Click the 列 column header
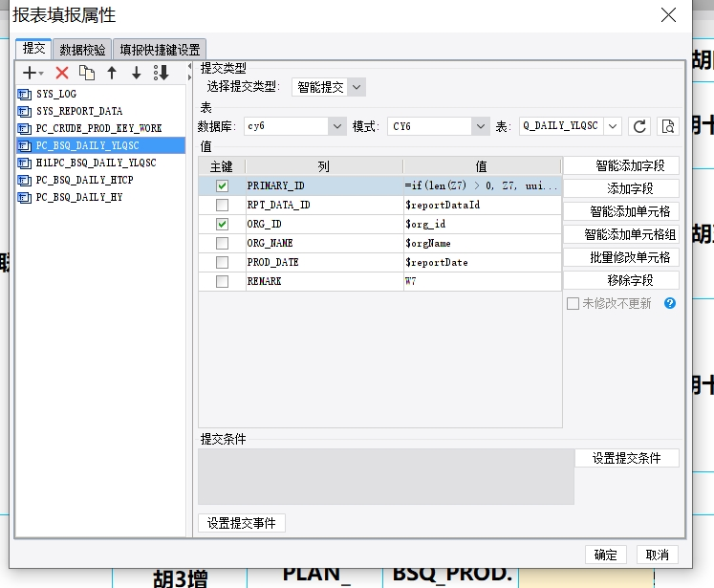This screenshot has width=714, height=588. click(324, 166)
